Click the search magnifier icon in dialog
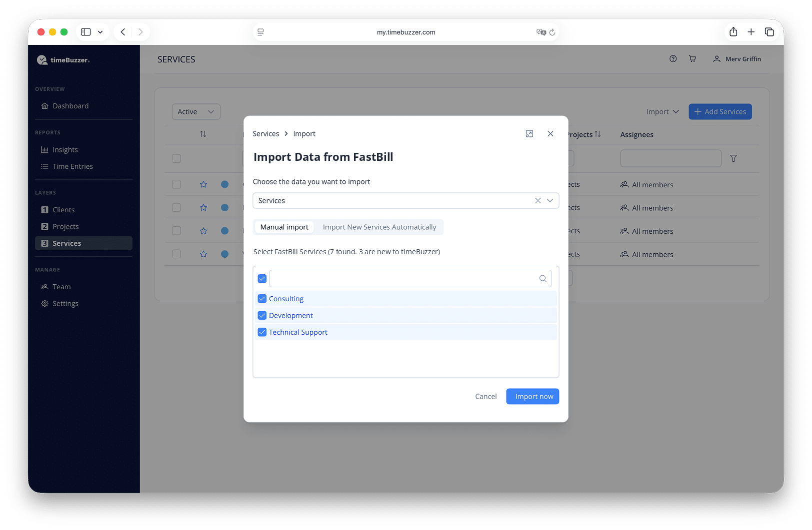The width and height of the screenshot is (812, 530). coord(542,279)
